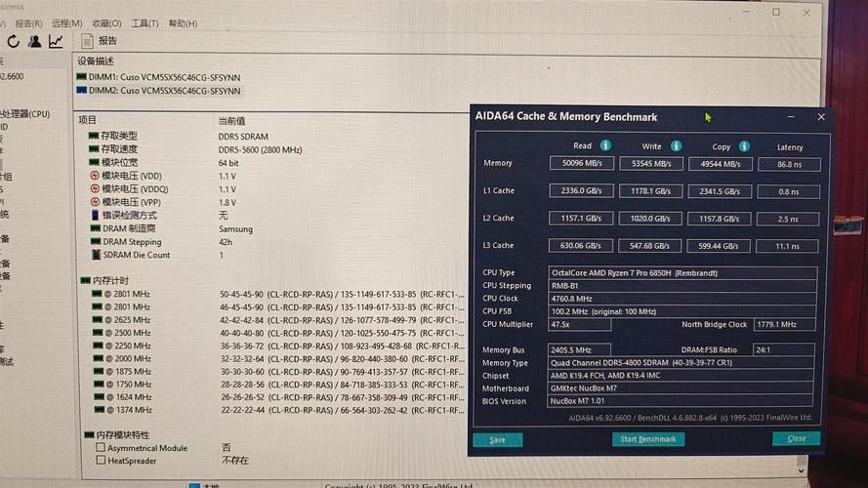Viewport: 868px width, 488px height.
Task: Select the DIMM2 memory module icon
Action: click(x=82, y=90)
